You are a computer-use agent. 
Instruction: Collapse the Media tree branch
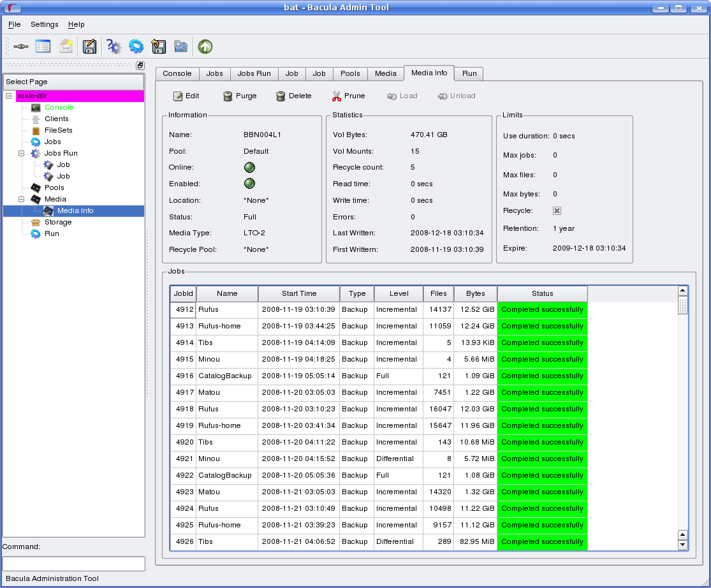[x=21, y=199]
